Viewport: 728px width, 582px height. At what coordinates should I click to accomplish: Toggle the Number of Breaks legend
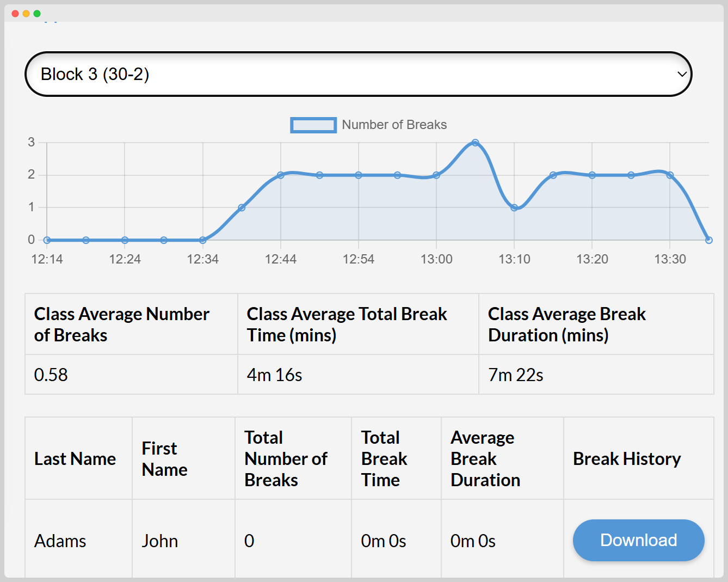[393, 125]
